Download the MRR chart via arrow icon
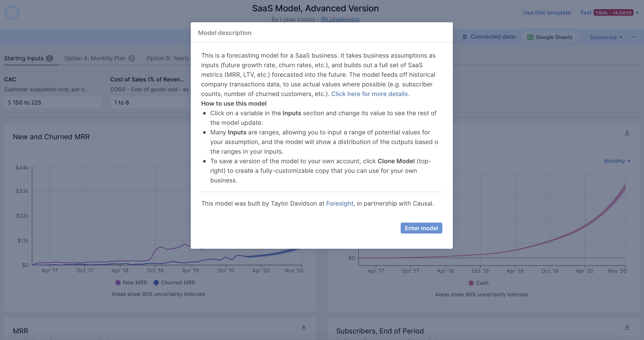The image size is (644, 340). tap(304, 327)
